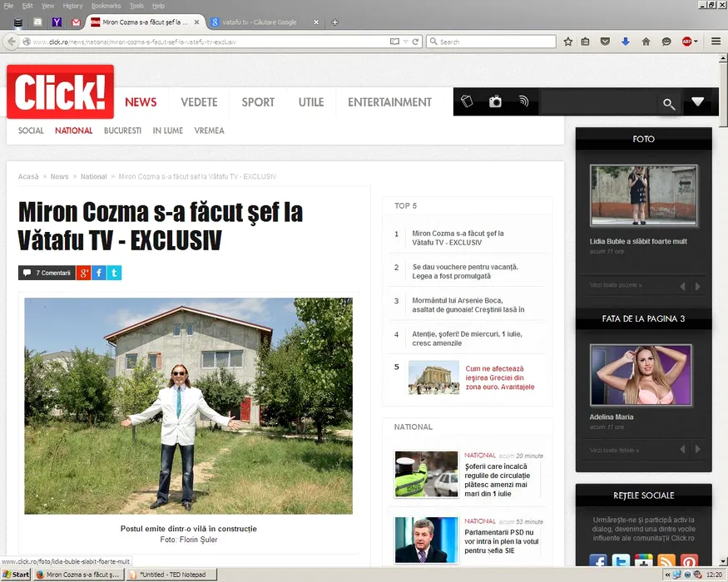This screenshot has height=582, width=728.
Task: Click the BUCURESTI subcategory link
Action: (x=122, y=131)
